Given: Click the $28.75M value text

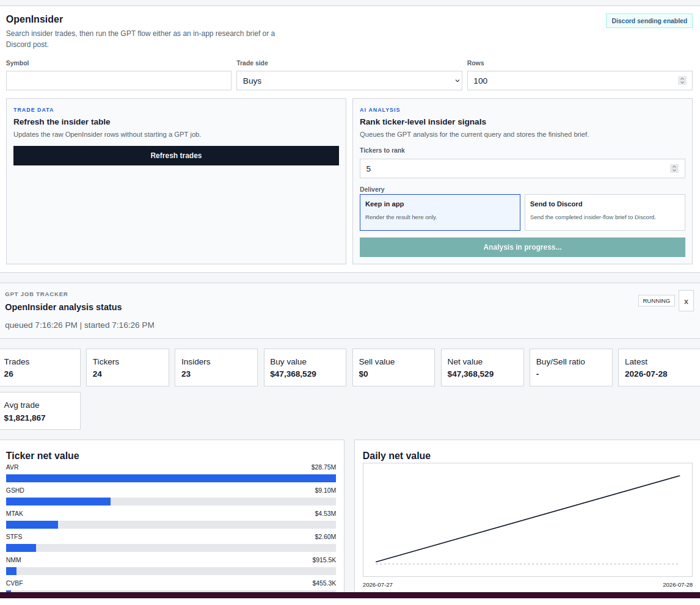Looking at the screenshot, I should (x=324, y=467).
